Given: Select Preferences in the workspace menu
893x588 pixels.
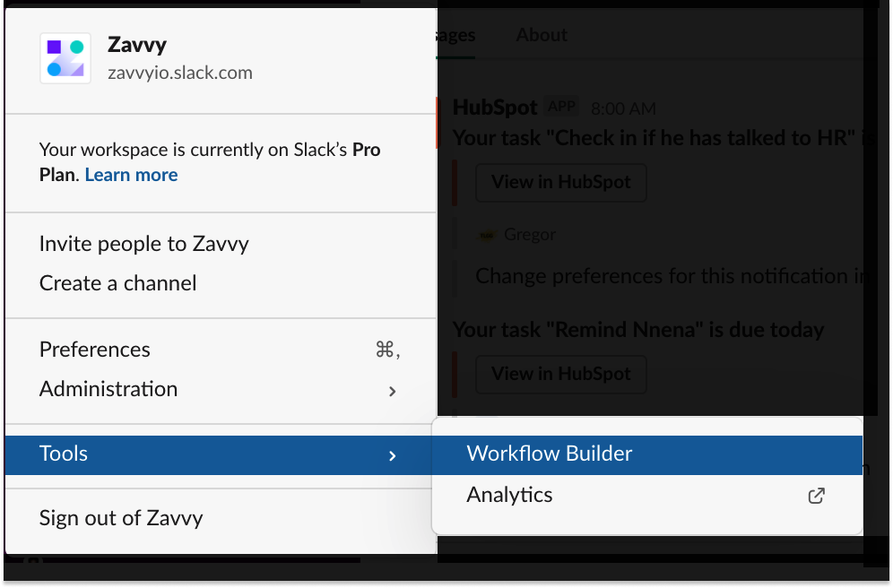Looking at the screenshot, I should (94, 350).
